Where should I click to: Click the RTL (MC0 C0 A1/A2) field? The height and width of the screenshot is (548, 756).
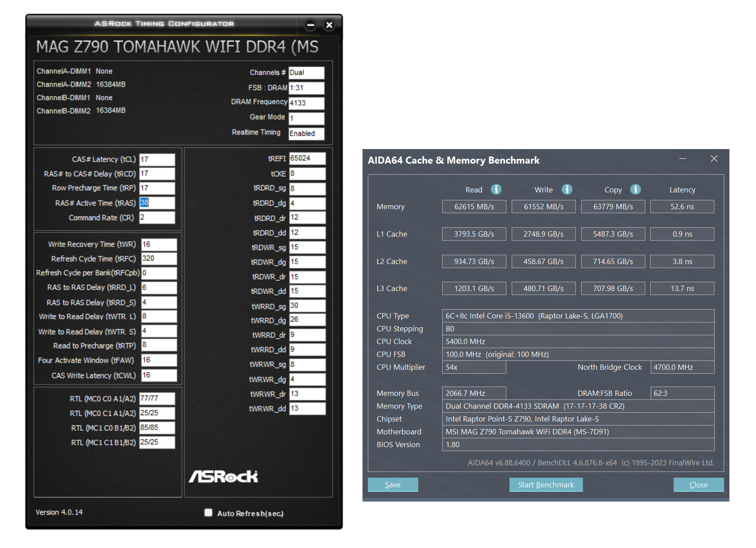157,399
